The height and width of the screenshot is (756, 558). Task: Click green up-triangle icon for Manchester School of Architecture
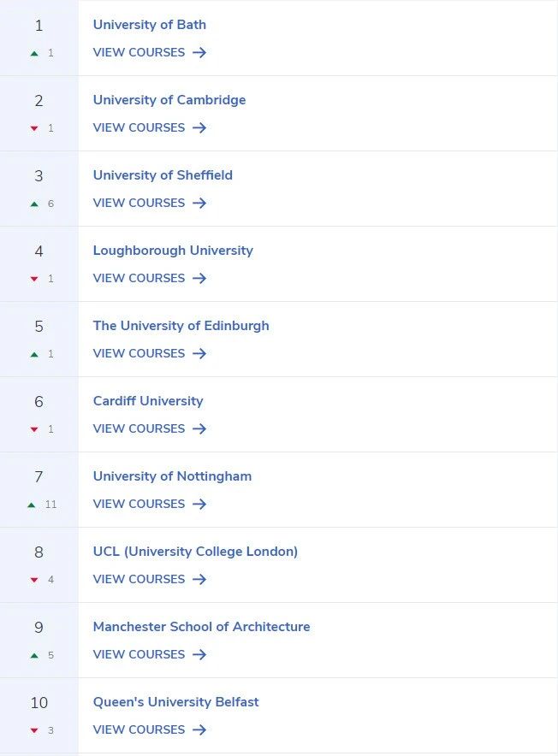coord(34,655)
